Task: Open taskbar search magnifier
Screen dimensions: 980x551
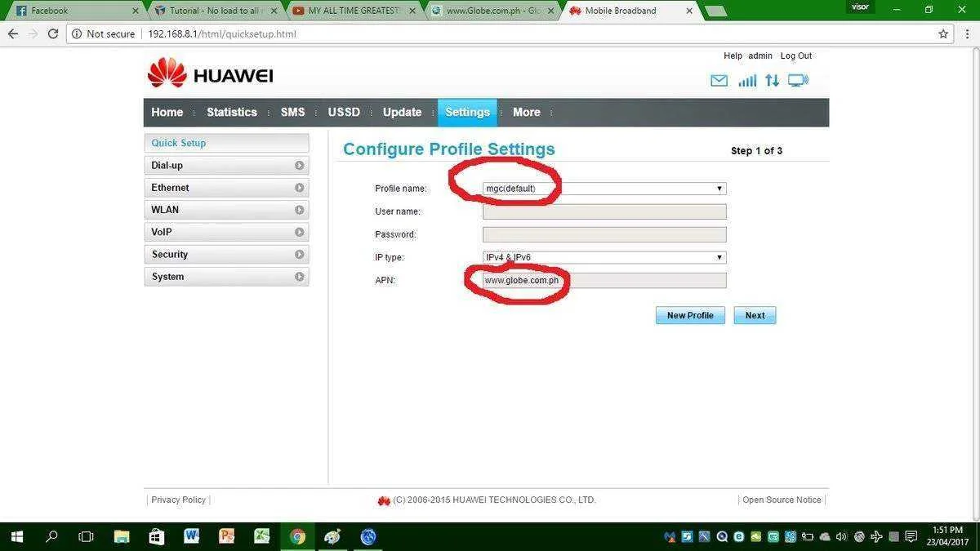Action: click(51, 536)
